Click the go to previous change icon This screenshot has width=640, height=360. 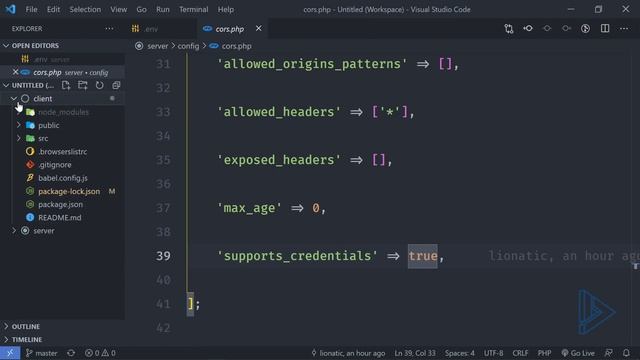click(x=528, y=29)
